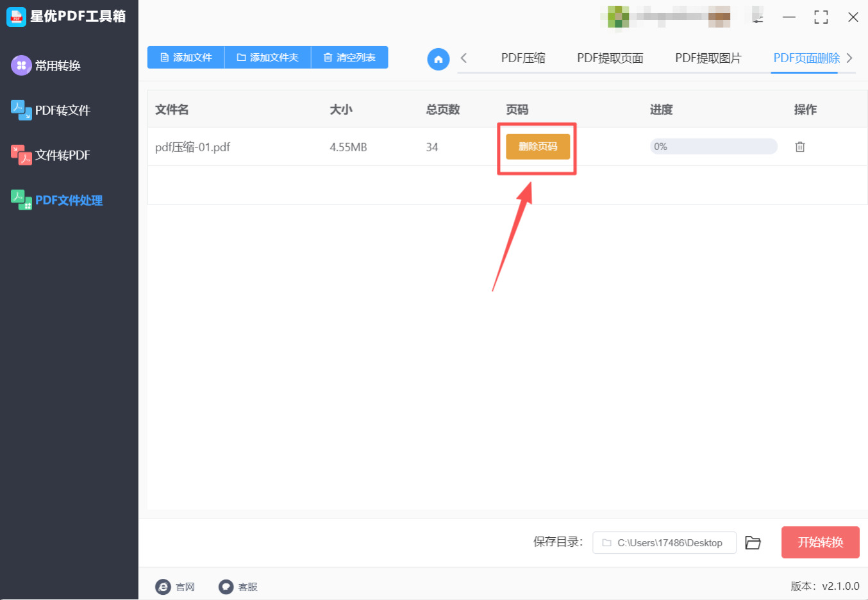
Task: Switch to the PDF提取页面 tab
Action: tap(610, 58)
